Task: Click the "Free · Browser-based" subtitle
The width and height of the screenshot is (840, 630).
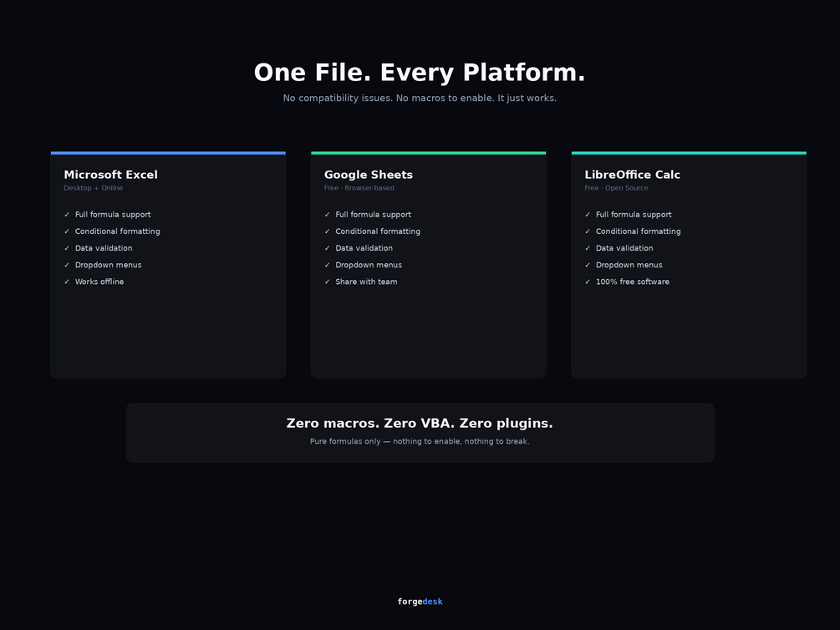Action: click(x=359, y=188)
